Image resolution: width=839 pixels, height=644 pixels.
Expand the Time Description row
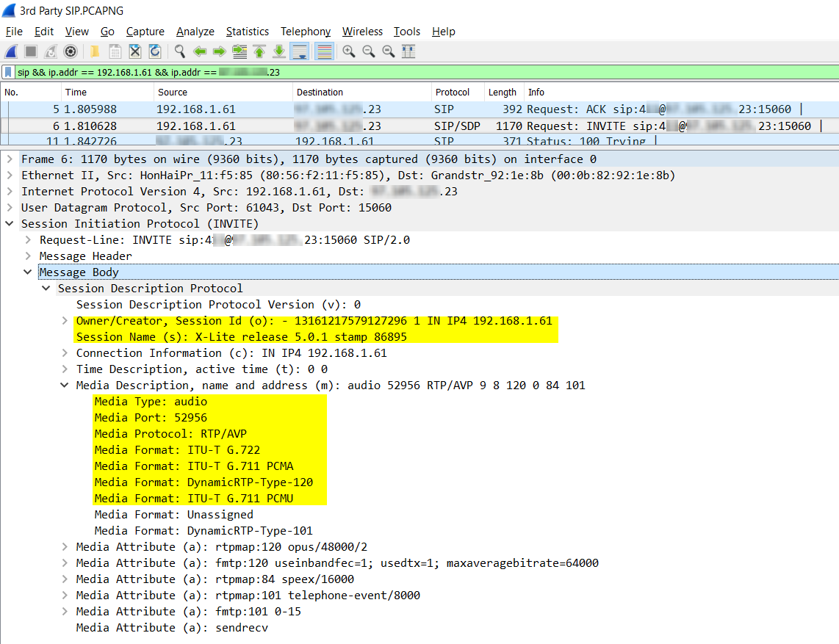tap(65, 369)
